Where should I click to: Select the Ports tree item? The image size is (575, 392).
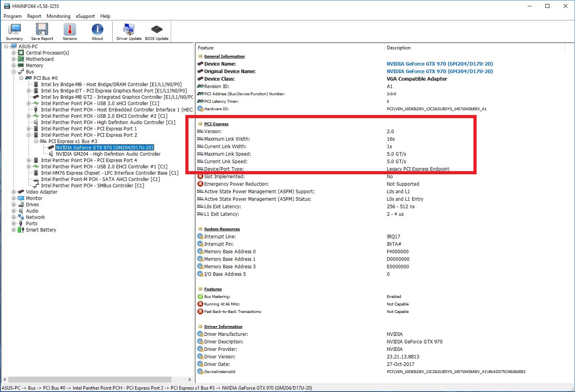click(32, 223)
